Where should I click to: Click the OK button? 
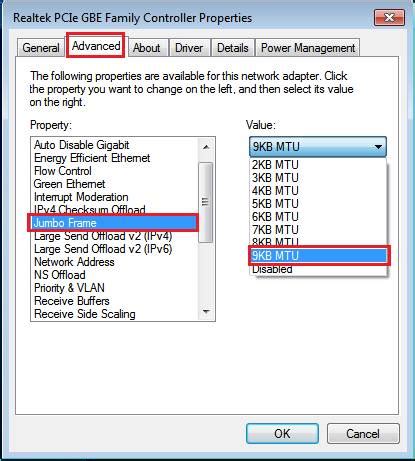point(282,433)
